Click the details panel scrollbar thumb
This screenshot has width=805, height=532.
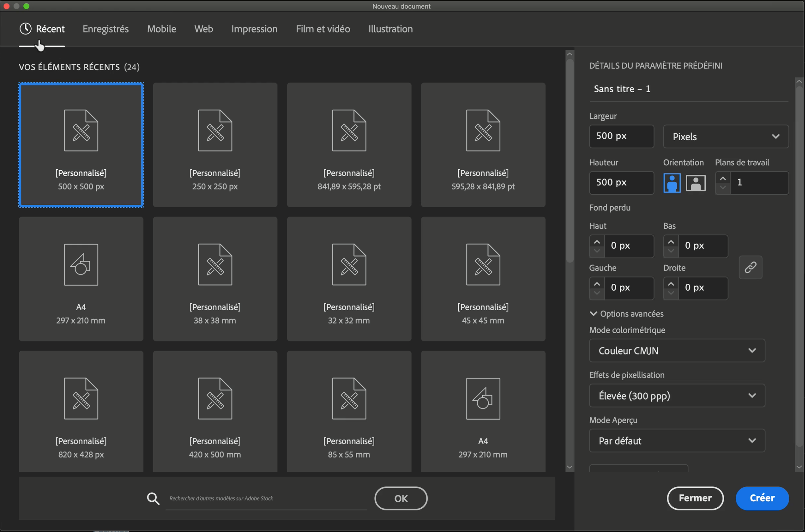[x=799, y=266]
